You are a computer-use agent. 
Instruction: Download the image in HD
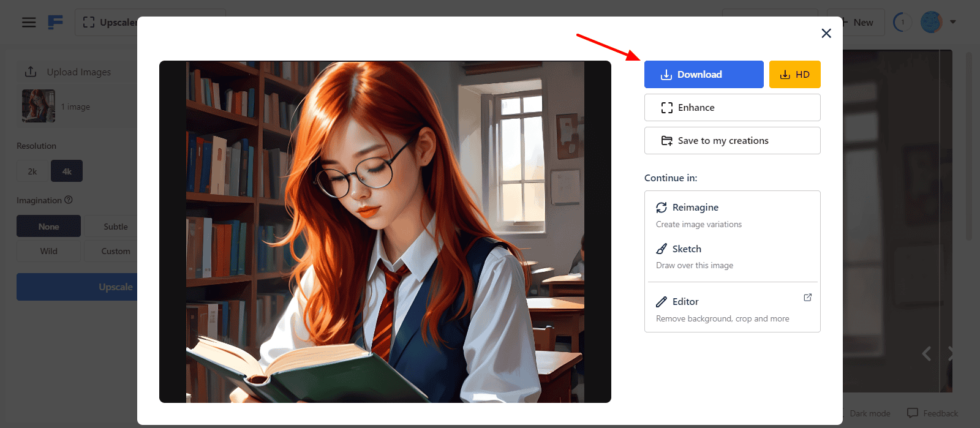coord(794,75)
